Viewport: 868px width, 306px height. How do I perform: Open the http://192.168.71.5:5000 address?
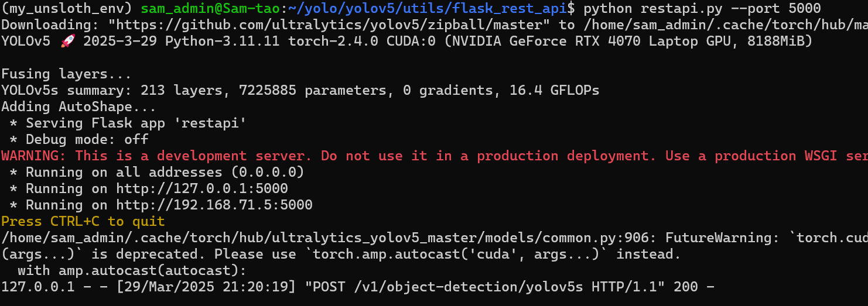tap(214, 205)
